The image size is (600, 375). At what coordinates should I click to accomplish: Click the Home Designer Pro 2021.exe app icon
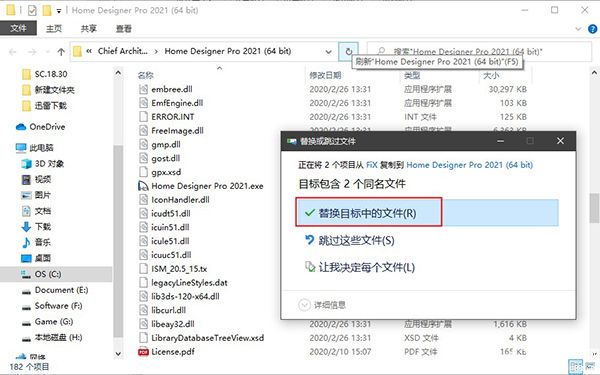pyautogui.click(x=143, y=186)
